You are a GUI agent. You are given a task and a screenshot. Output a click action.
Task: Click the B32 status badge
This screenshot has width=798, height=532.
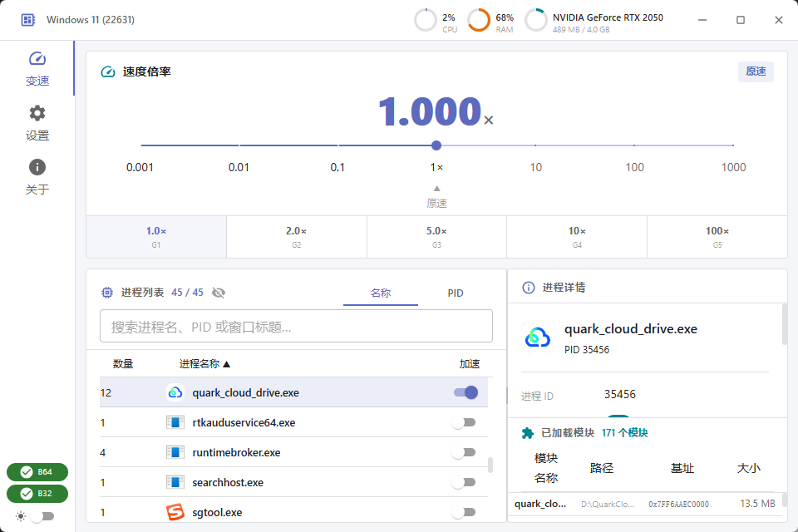tap(37, 494)
